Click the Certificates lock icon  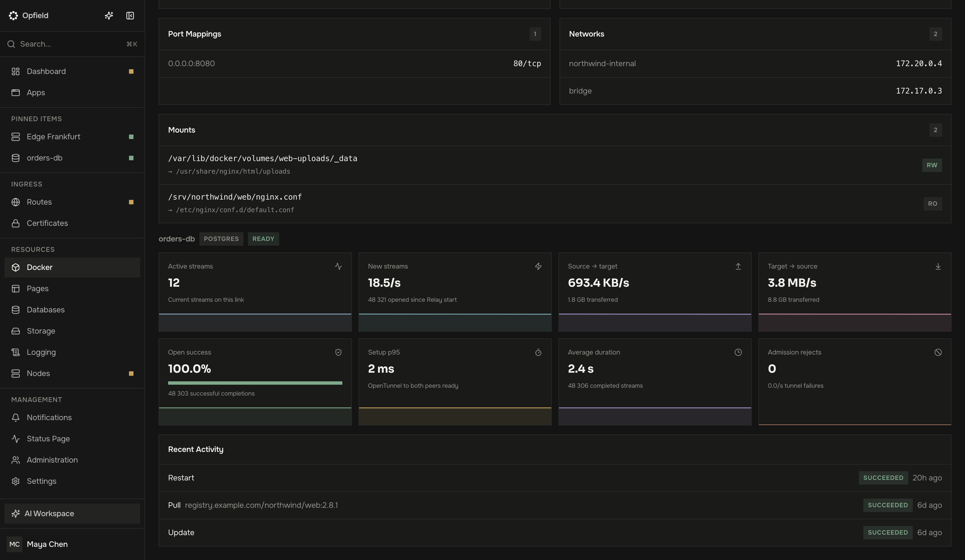(16, 223)
